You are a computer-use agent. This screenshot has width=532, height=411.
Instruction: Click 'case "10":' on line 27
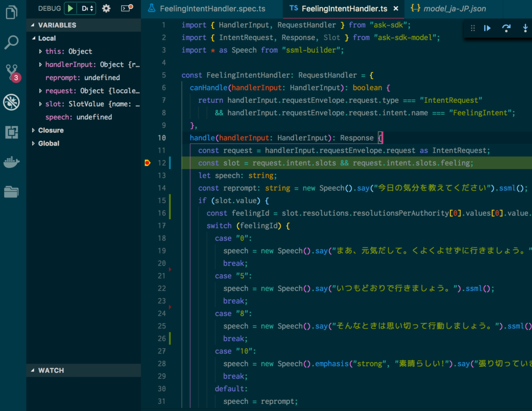[235, 351]
